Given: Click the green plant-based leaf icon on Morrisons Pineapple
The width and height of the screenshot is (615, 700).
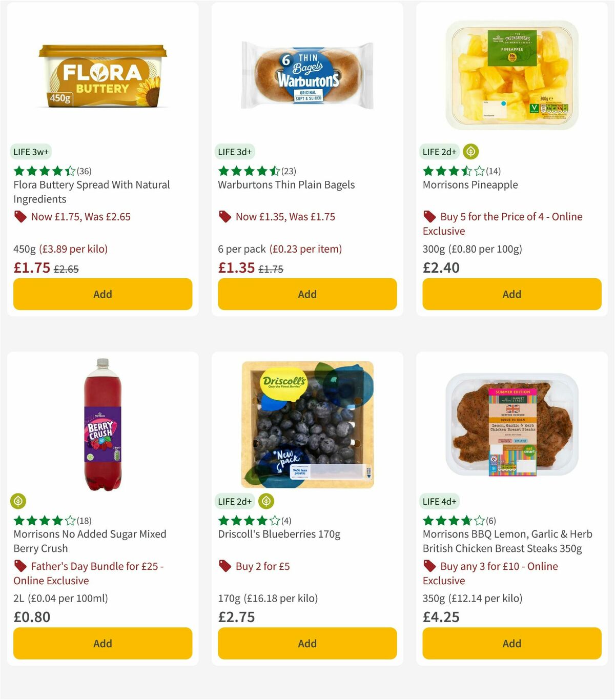Looking at the screenshot, I should [x=470, y=152].
